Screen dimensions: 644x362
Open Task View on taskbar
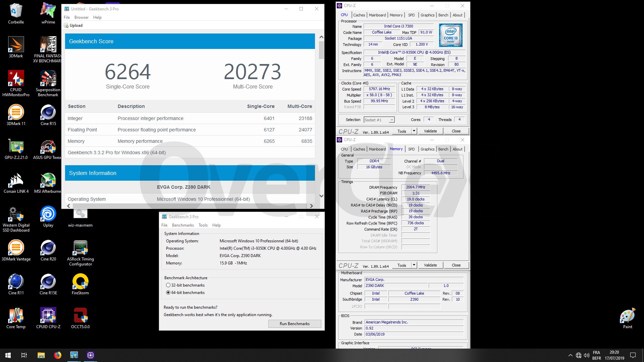pos(24,355)
